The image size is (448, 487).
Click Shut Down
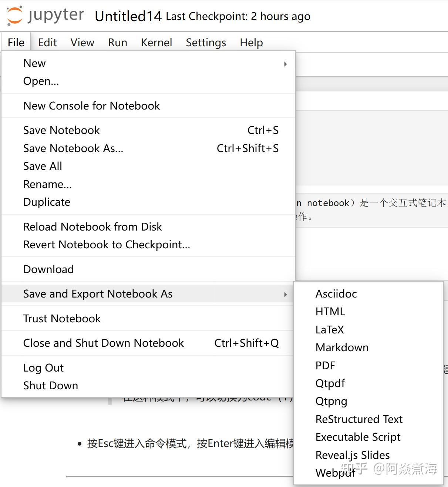coord(50,385)
